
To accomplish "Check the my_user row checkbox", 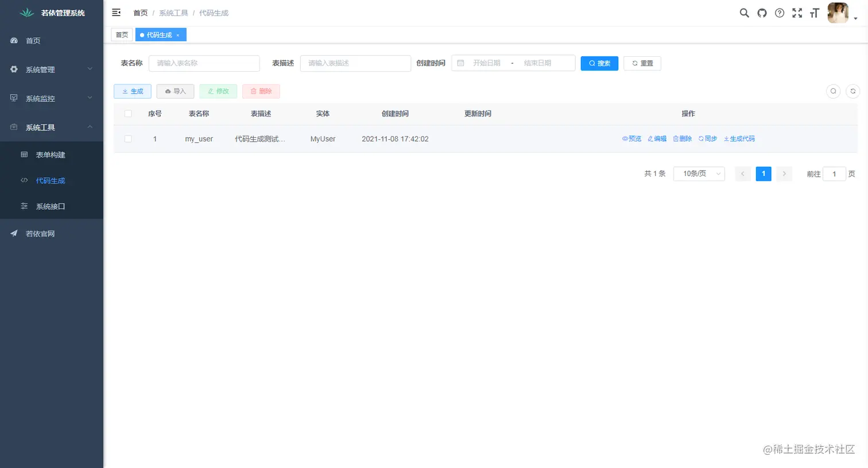I will click(128, 139).
